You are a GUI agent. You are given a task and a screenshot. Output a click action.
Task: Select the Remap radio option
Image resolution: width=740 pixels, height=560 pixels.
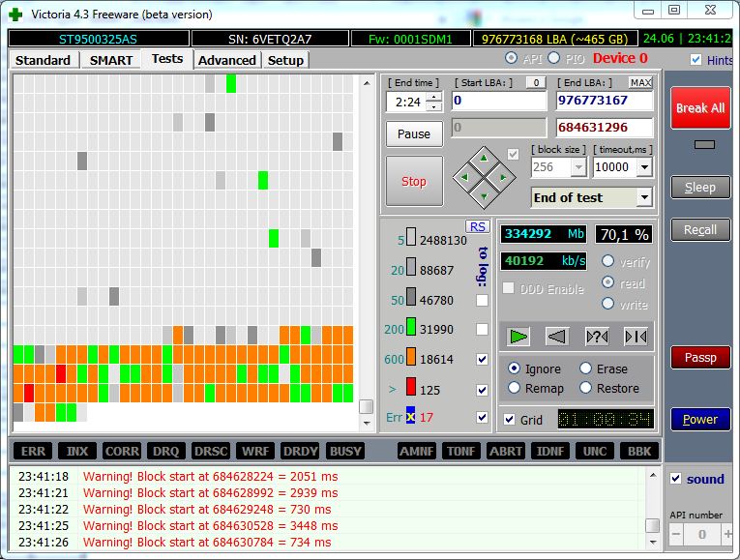[514, 388]
